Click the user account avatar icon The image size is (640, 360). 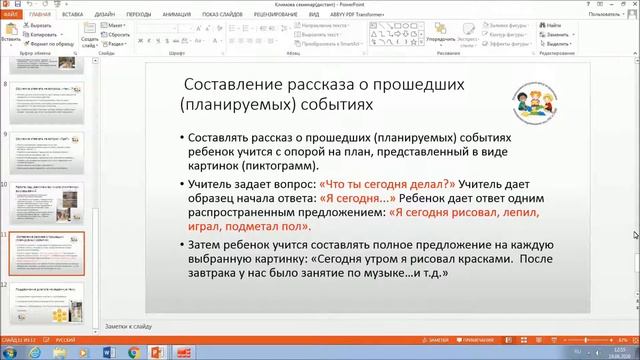click(632, 14)
